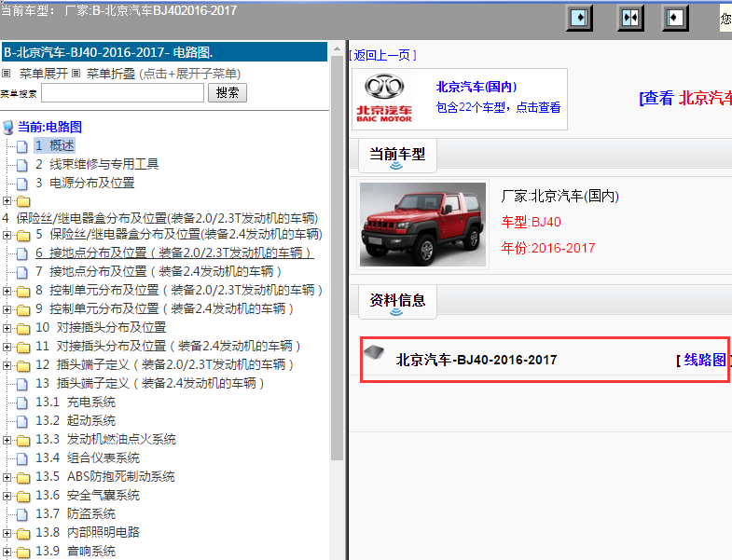Open 13 插头端子定义 (2.4发动机)
Viewport: 732px width, 560px height.
(x=150, y=384)
